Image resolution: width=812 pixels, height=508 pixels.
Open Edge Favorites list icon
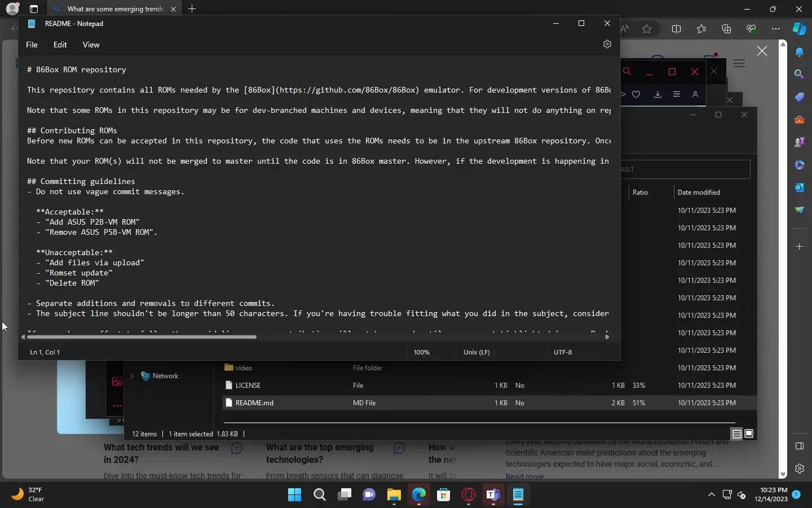[x=701, y=29]
